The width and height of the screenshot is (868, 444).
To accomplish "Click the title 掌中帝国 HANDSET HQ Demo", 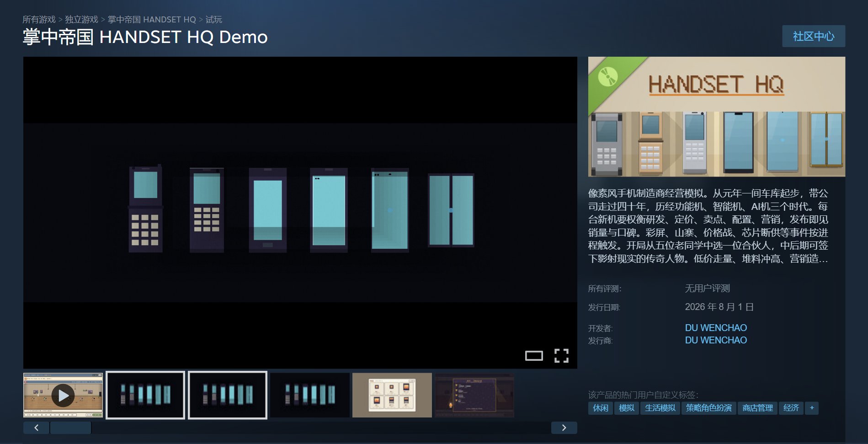I will coord(145,37).
